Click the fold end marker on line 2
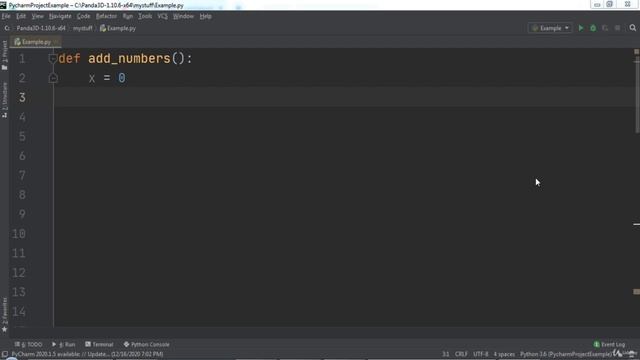This screenshot has width=640, height=360. point(53,78)
